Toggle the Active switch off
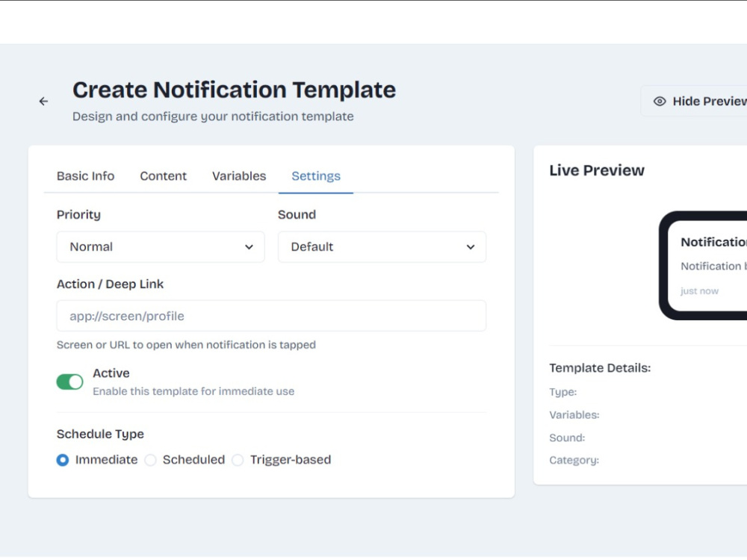747x560 pixels. click(69, 382)
